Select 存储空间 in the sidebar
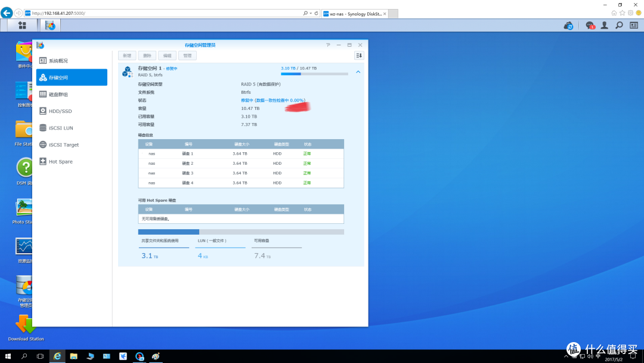 tap(72, 77)
